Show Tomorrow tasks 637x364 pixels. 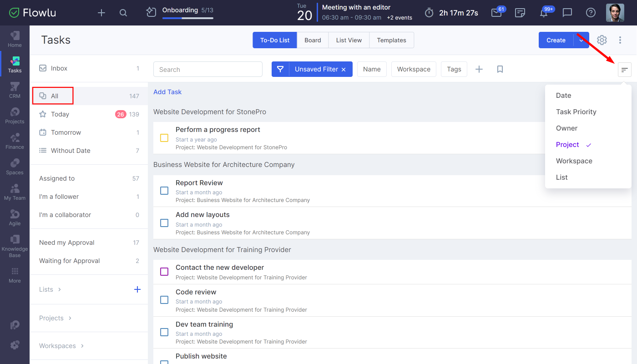click(89, 132)
